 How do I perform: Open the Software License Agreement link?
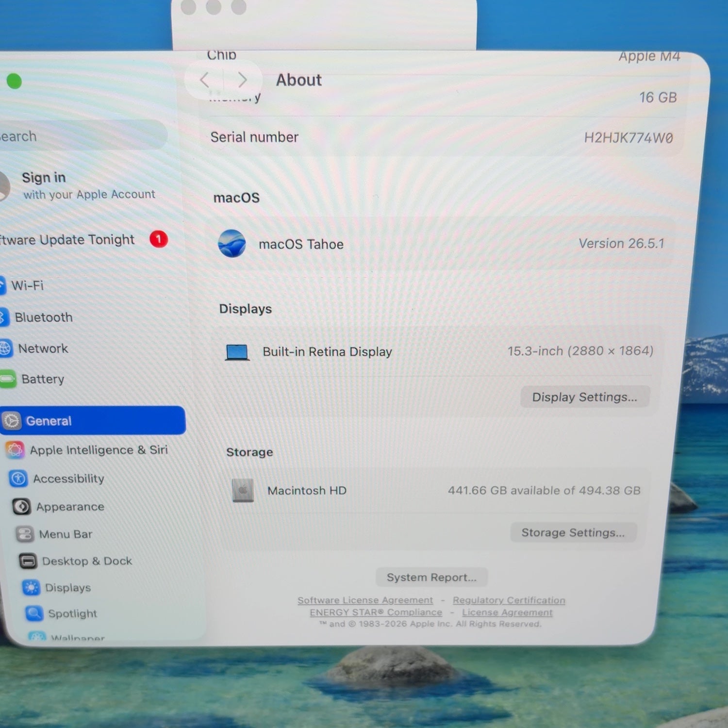(x=365, y=600)
